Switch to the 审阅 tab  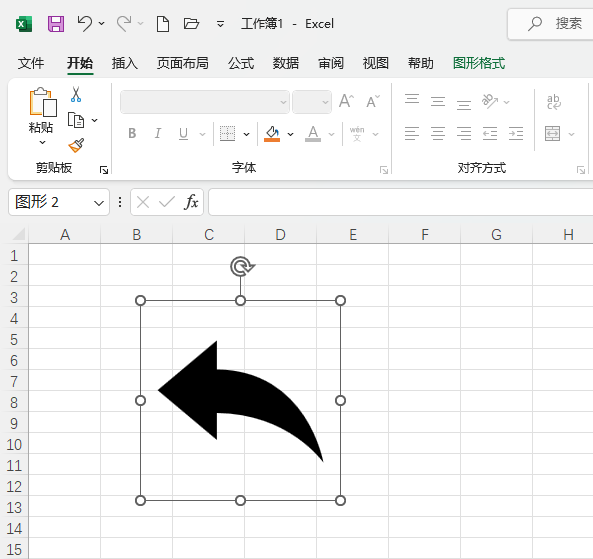[x=331, y=63]
